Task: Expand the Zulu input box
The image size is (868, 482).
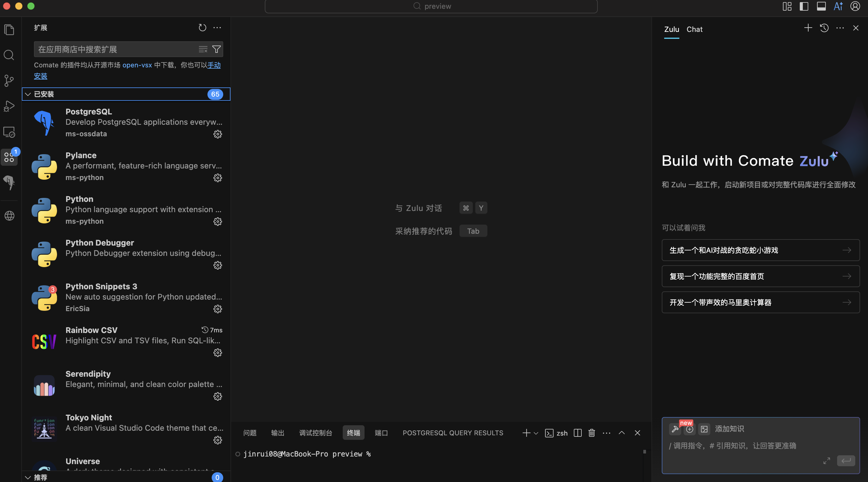Action: pos(826,461)
